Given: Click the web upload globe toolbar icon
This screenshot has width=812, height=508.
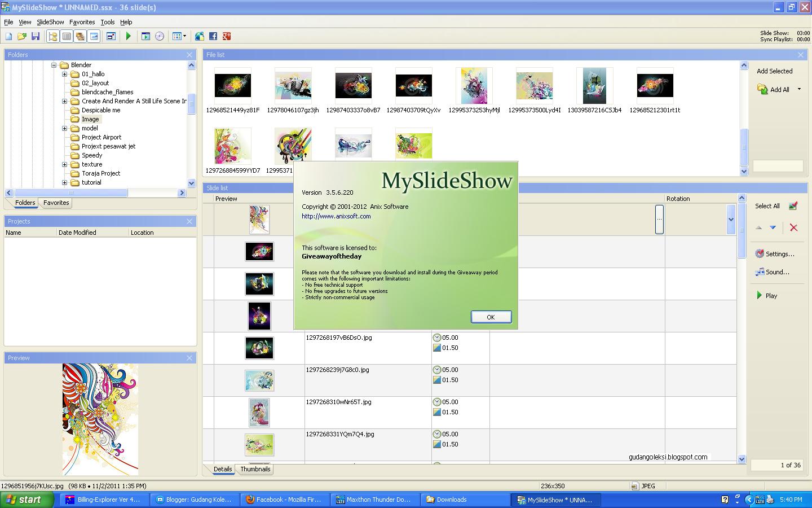Looking at the screenshot, I should tap(200, 36).
